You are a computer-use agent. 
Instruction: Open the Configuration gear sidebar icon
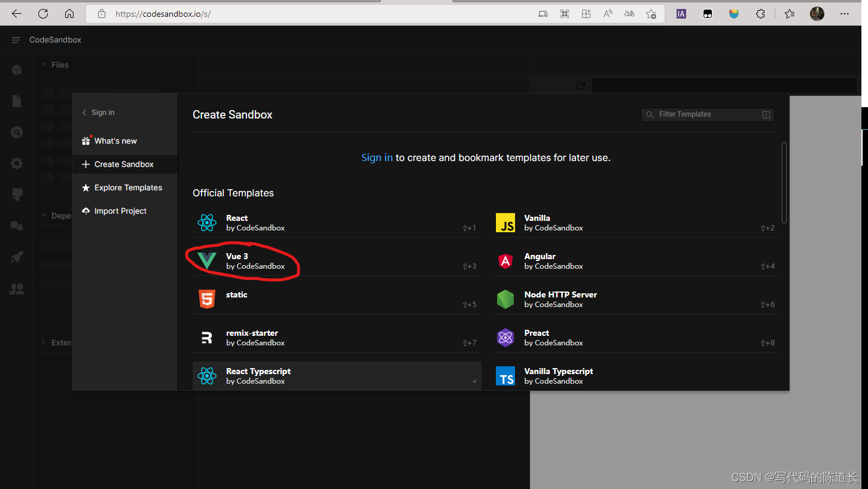(17, 163)
